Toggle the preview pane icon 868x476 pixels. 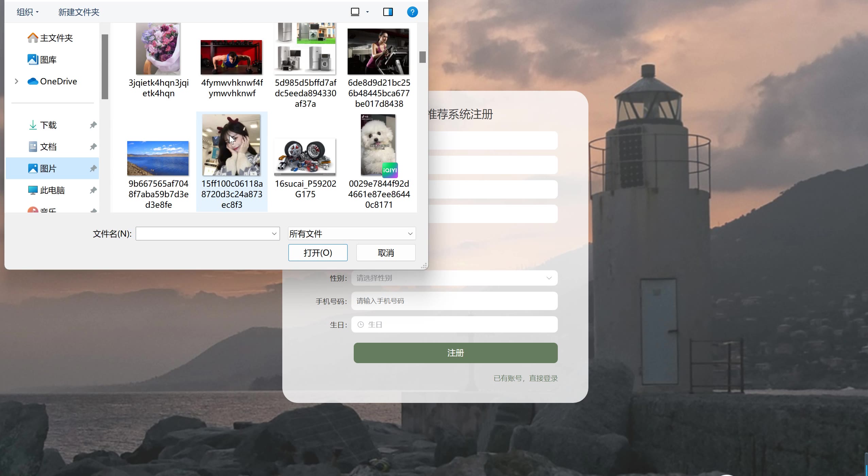pyautogui.click(x=388, y=12)
